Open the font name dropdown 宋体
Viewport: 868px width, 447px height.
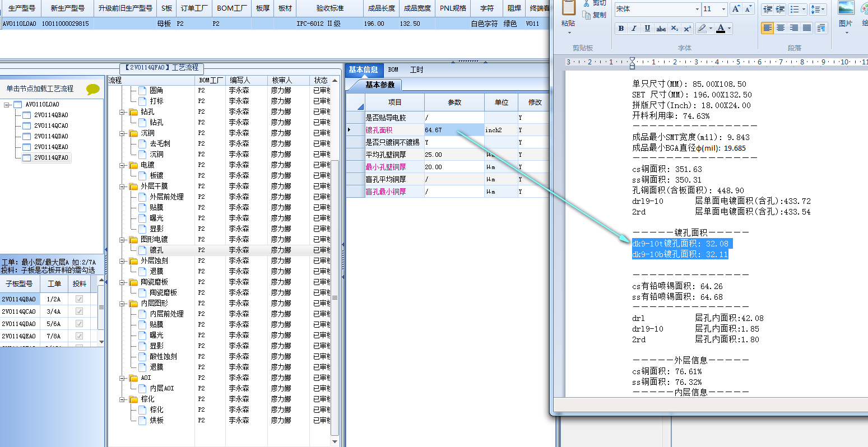(x=697, y=9)
